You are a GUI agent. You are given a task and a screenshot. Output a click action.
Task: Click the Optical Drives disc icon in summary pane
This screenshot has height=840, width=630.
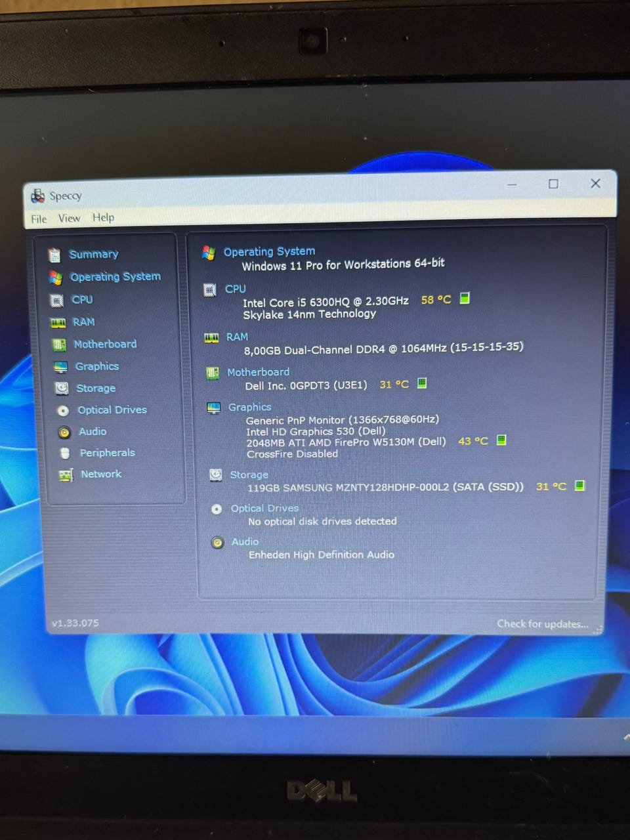pyautogui.click(x=217, y=509)
